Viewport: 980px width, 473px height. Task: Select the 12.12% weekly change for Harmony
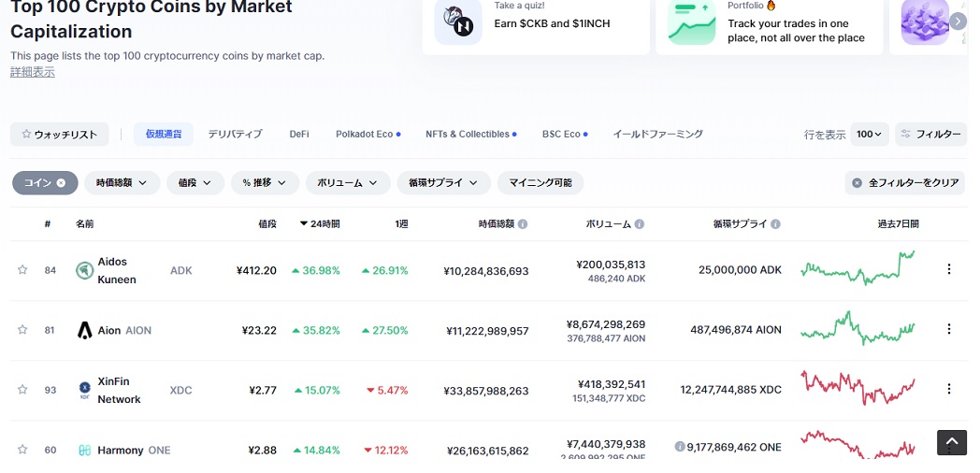point(386,450)
